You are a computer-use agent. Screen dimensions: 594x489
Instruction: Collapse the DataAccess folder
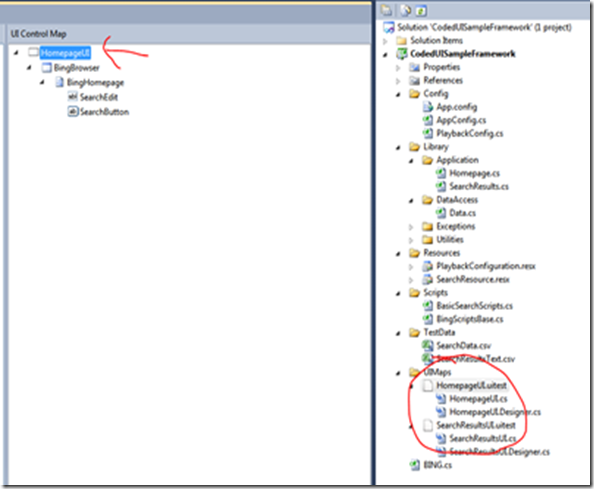[411, 200]
